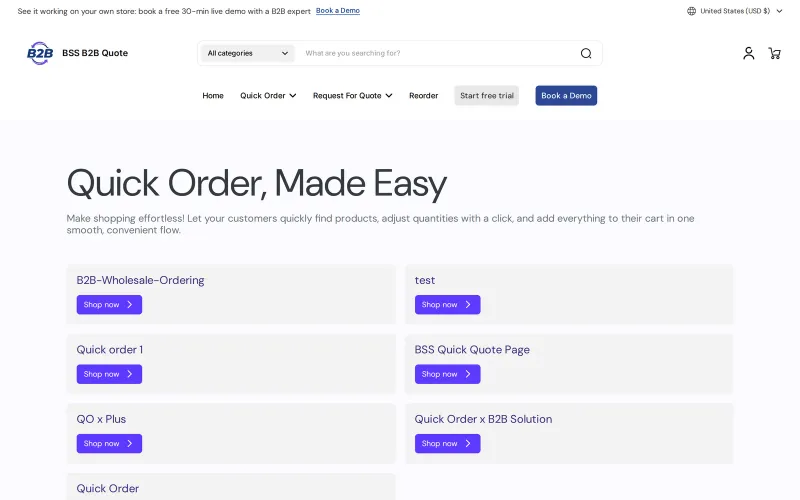Click the search magnifier icon
The width and height of the screenshot is (800, 500).
click(x=586, y=53)
